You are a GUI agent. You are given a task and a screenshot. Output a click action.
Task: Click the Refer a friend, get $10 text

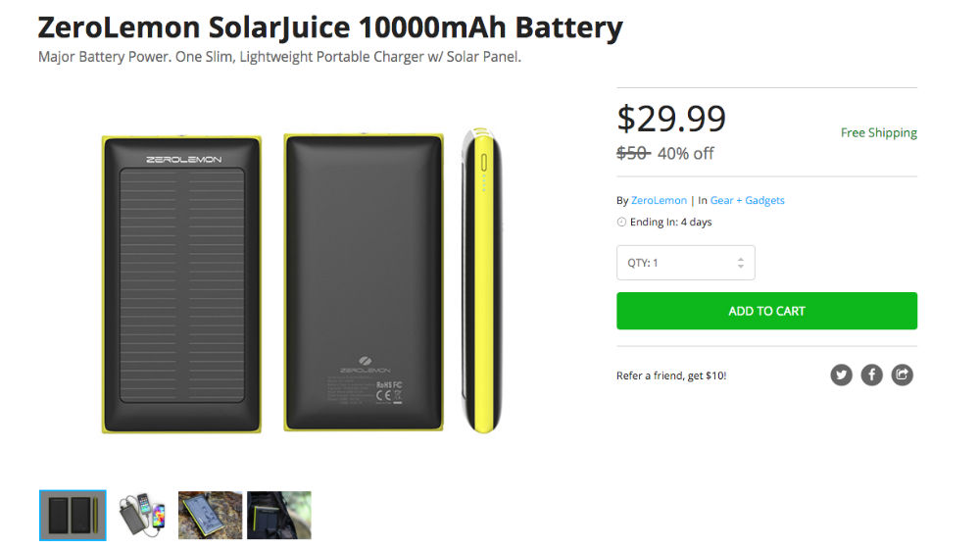tap(671, 375)
